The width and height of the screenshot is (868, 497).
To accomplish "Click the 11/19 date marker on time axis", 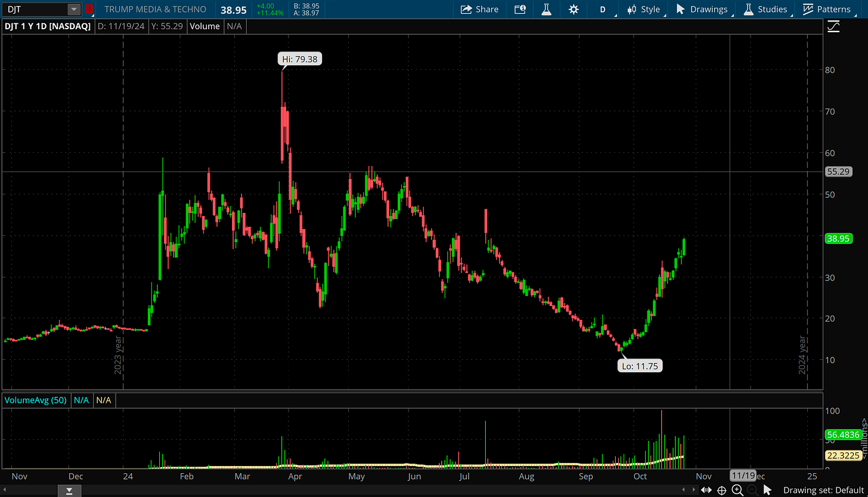I will point(743,476).
